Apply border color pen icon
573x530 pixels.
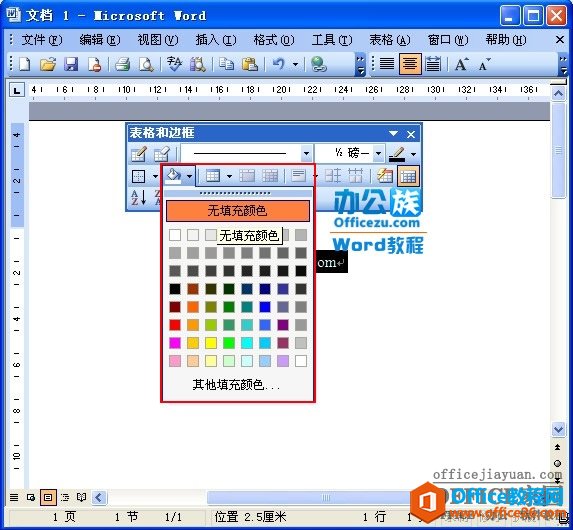pos(397,154)
